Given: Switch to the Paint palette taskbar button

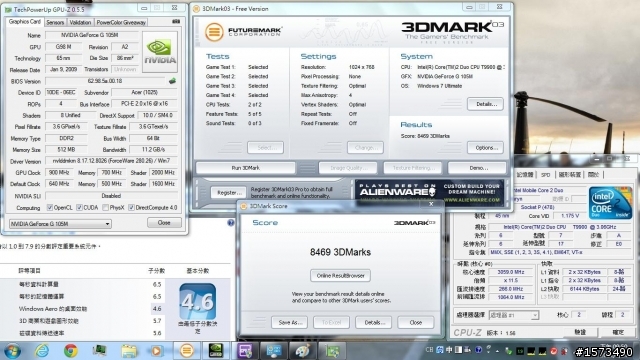Looking at the screenshot, I should 303,351.
